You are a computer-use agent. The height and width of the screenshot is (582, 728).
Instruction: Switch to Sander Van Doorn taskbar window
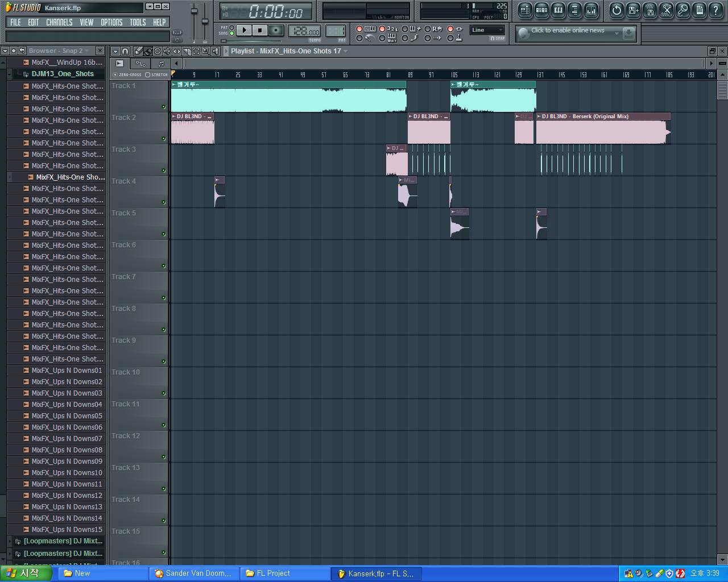click(193, 573)
